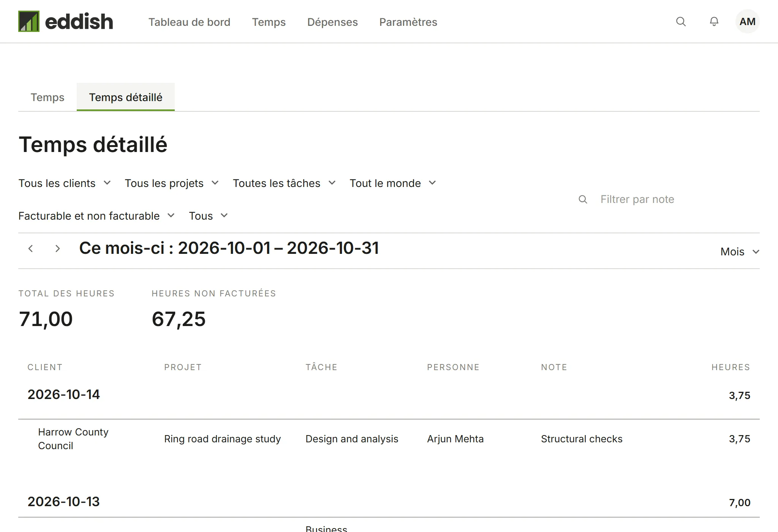Switch to the Temps tab

(47, 97)
